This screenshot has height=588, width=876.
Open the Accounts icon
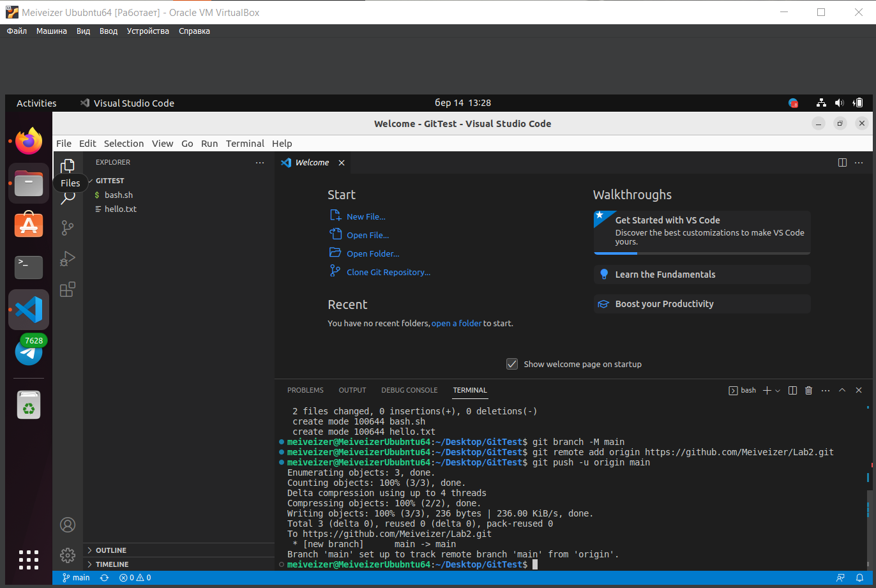click(x=68, y=525)
